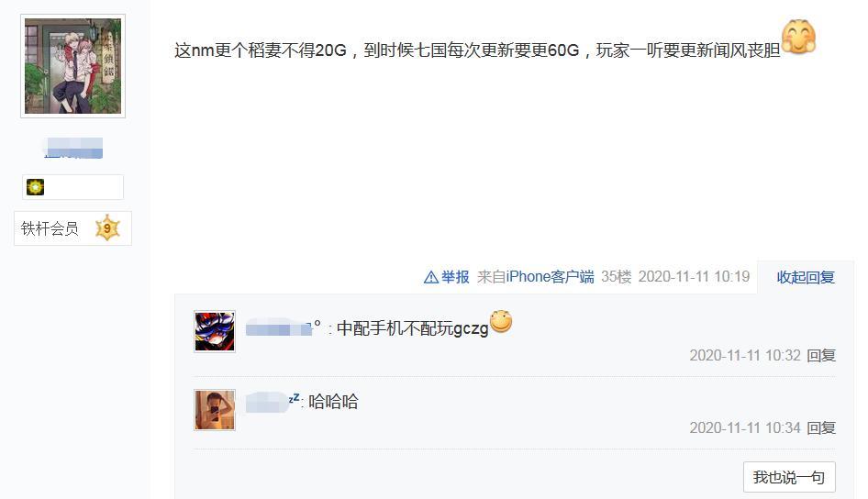Click the 举报 report link
The width and height of the screenshot is (868, 499).
(x=455, y=277)
